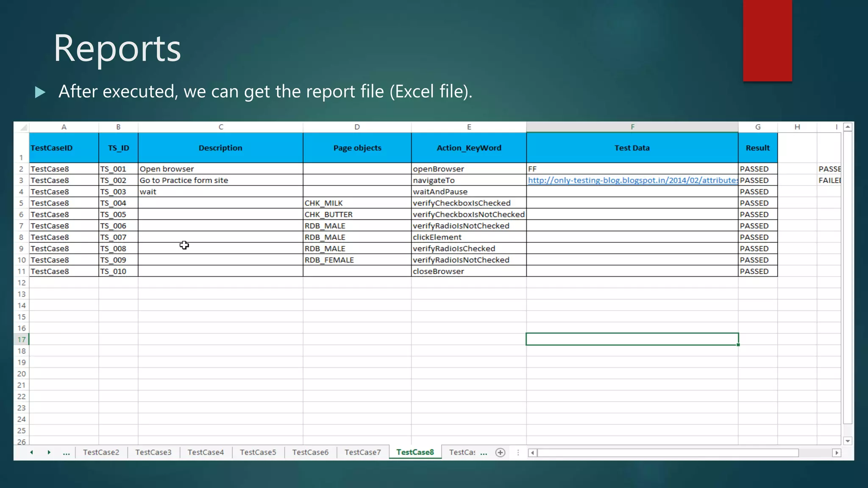Click the Page objects header cell
Viewport: 868px width, 488px height.
(x=357, y=147)
